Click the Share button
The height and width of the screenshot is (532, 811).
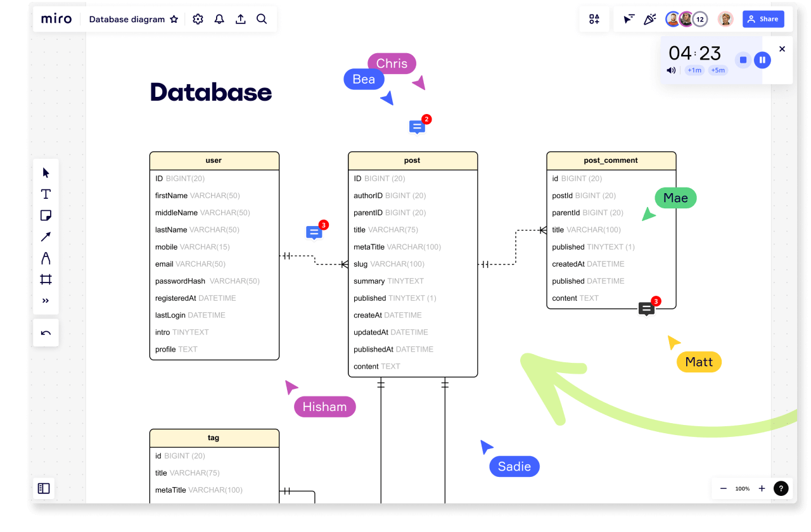[x=763, y=19]
